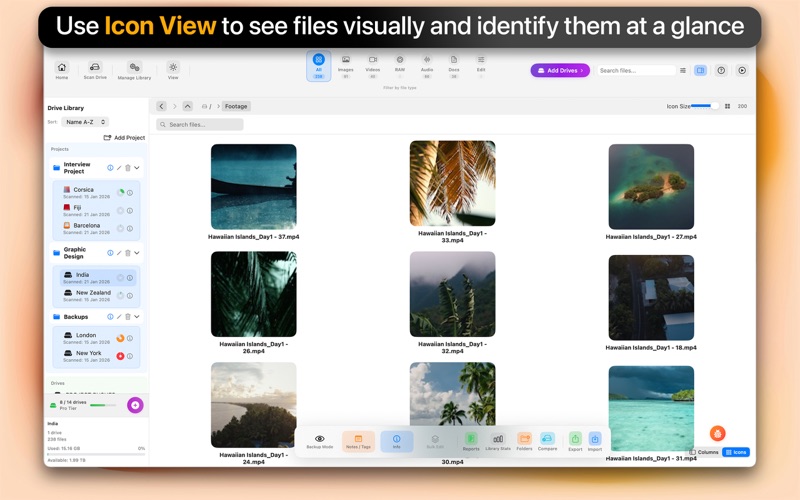
Task: Open Reports from the bottom toolbar
Action: click(x=471, y=441)
